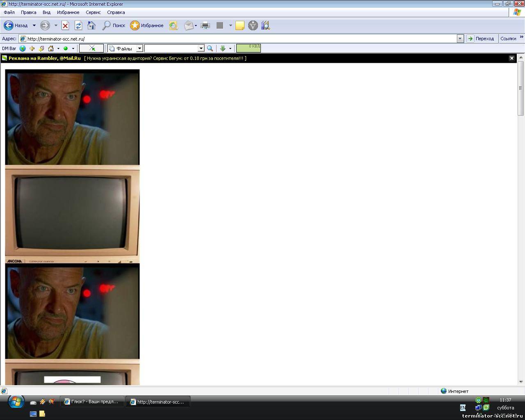Open the Избранное favorites star button
Viewport: 525px width, 420px height.
point(147,25)
